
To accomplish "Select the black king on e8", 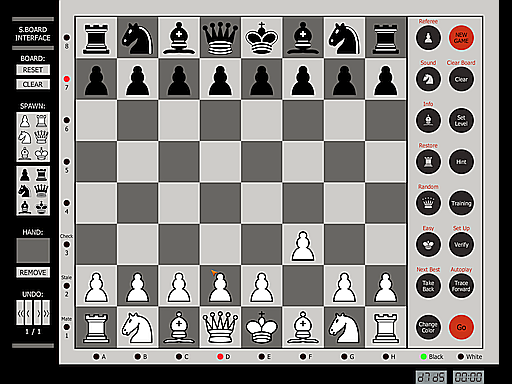I will click(262, 38).
